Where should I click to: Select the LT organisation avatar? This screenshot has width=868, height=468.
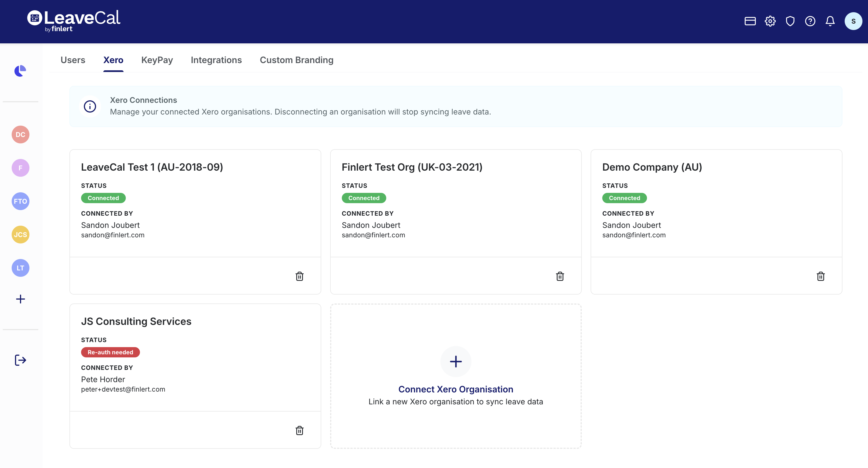click(x=21, y=268)
